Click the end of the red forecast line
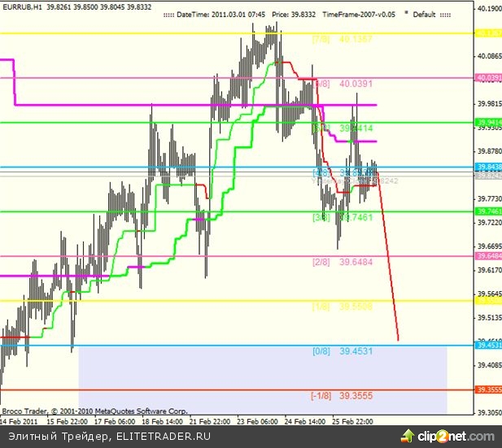The width and height of the screenshot is (502, 448). coord(398,339)
